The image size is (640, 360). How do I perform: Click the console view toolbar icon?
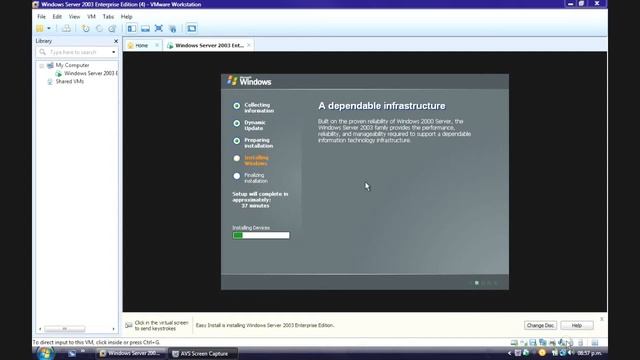tap(191, 28)
